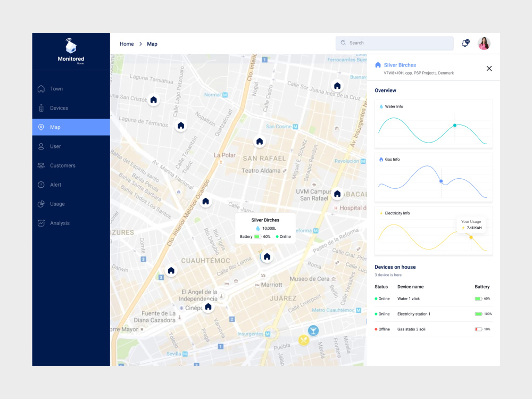
Task: Select house marker near UVM Campus San Rafael
Action: tap(337, 194)
